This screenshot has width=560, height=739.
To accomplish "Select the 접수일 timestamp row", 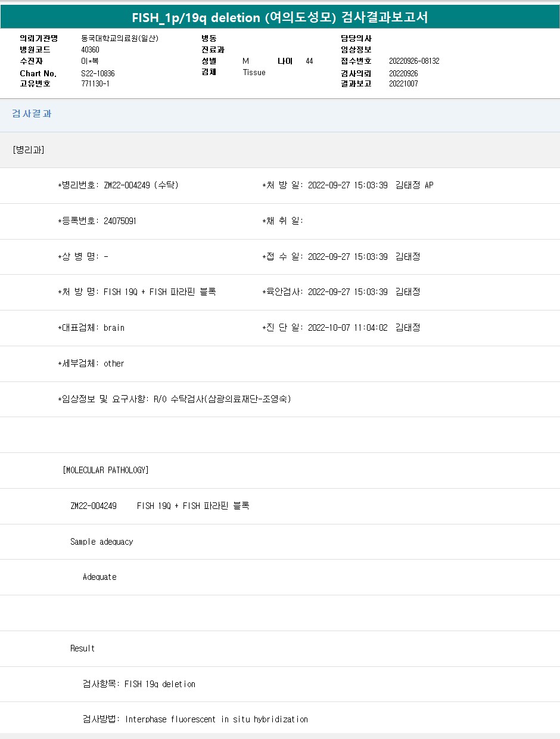I will pyautogui.click(x=341, y=257).
